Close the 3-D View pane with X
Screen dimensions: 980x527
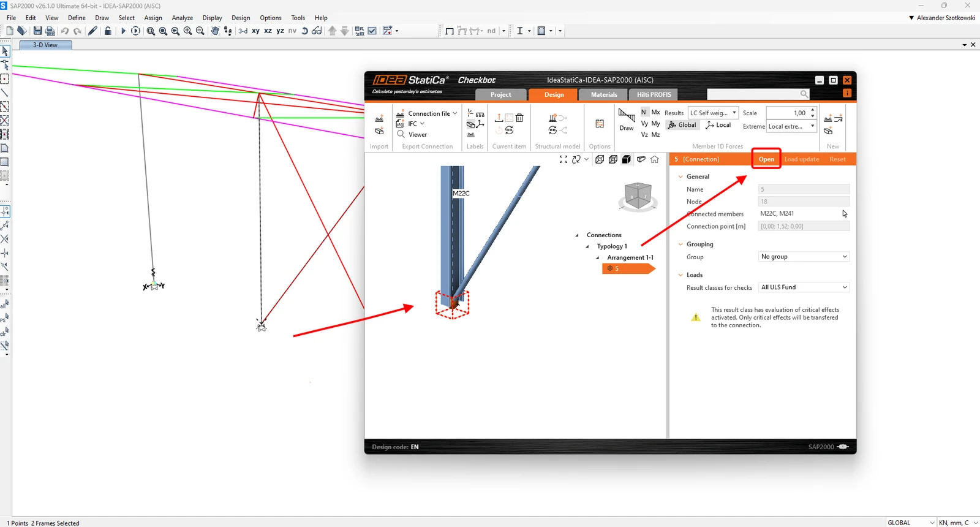click(973, 45)
